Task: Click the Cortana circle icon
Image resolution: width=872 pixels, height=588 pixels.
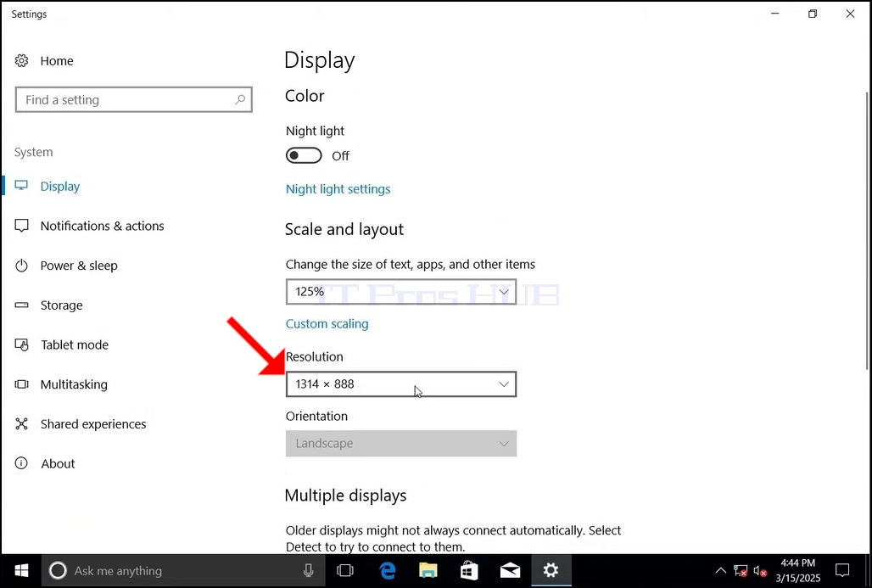Action: point(58,570)
